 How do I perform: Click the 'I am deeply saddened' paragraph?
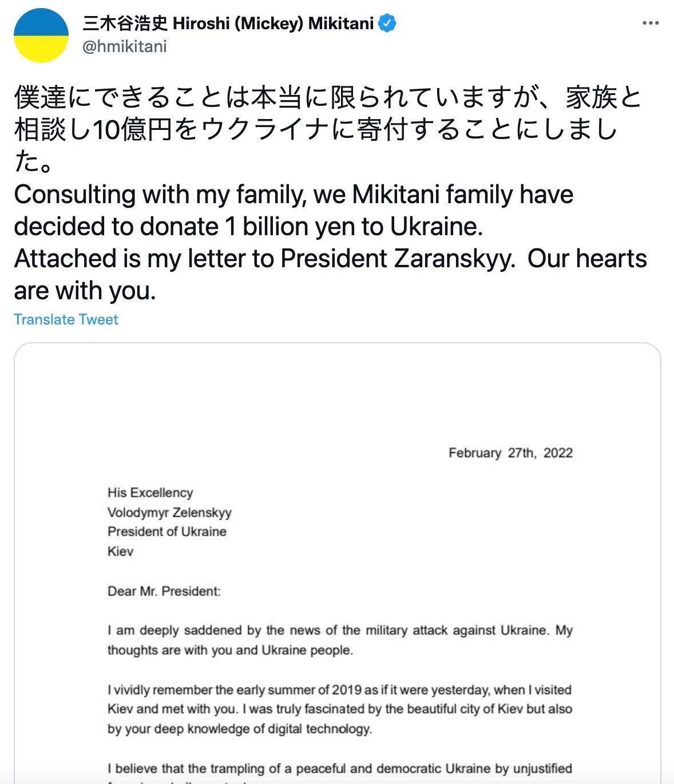pyautogui.click(x=340, y=640)
